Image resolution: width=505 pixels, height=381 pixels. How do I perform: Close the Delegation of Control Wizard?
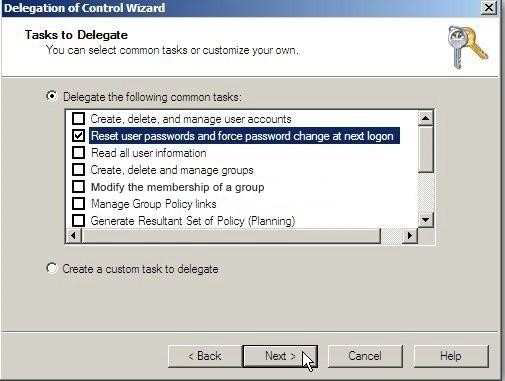point(488,7)
